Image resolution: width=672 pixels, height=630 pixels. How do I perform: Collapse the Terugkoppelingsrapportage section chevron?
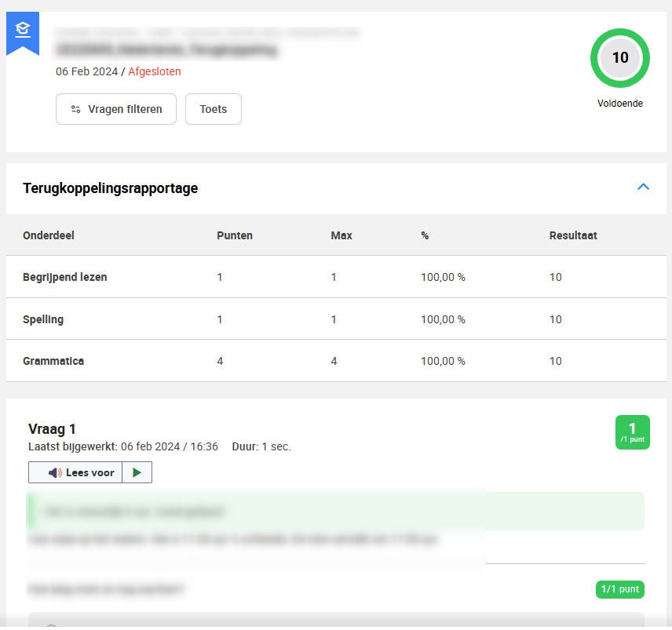coord(643,187)
